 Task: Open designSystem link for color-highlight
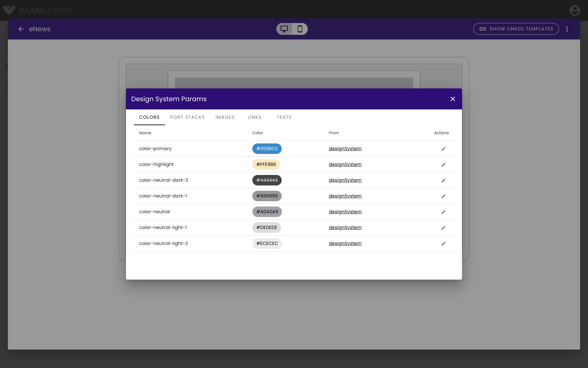point(345,164)
